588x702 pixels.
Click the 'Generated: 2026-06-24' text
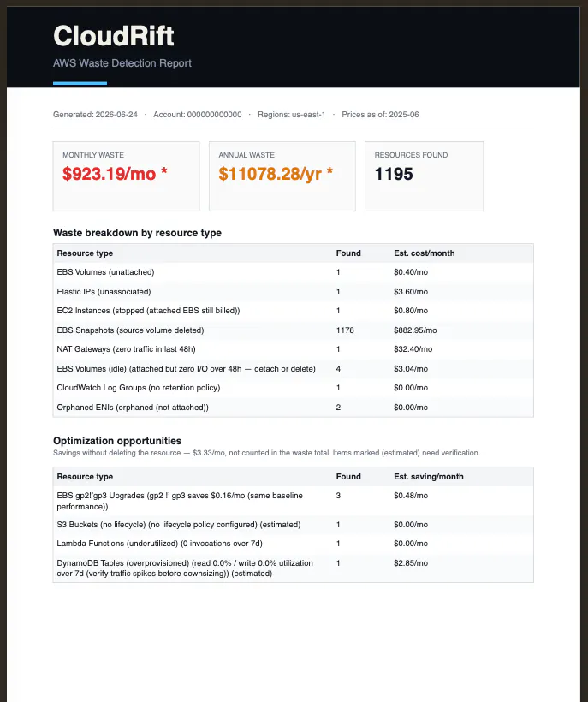coord(95,115)
